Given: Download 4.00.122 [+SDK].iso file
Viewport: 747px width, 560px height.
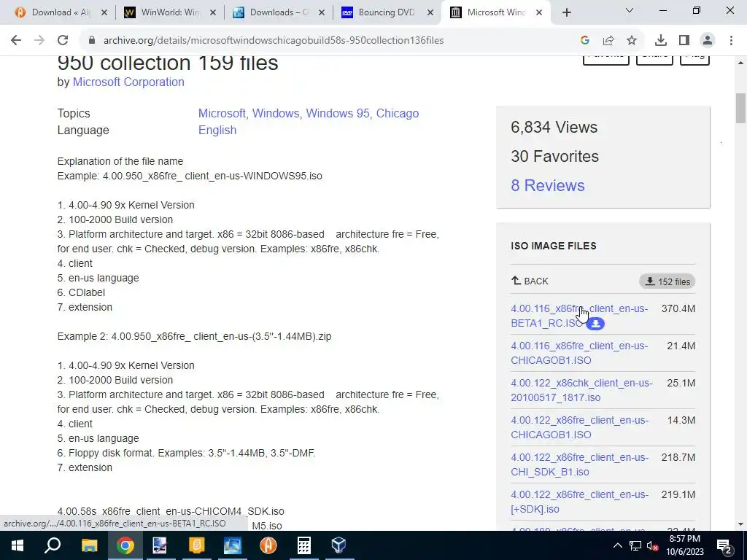Looking at the screenshot, I should pyautogui.click(x=579, y=502).
